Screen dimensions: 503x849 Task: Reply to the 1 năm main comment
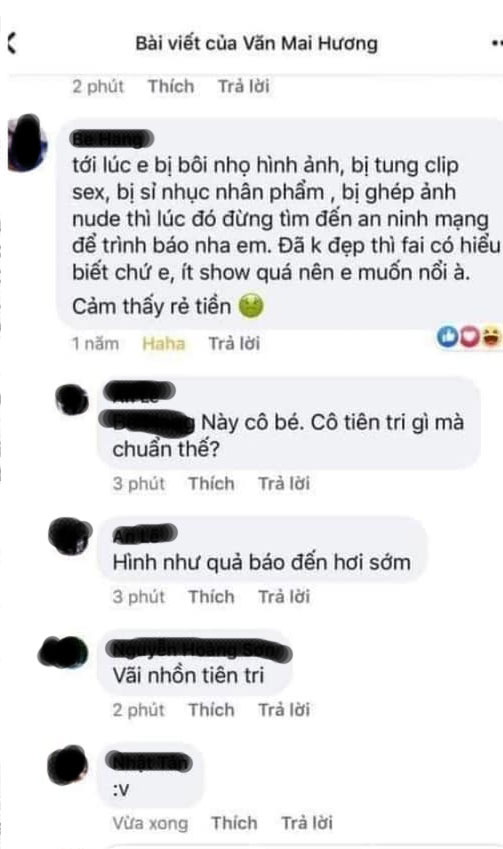(x=234, y=343)
